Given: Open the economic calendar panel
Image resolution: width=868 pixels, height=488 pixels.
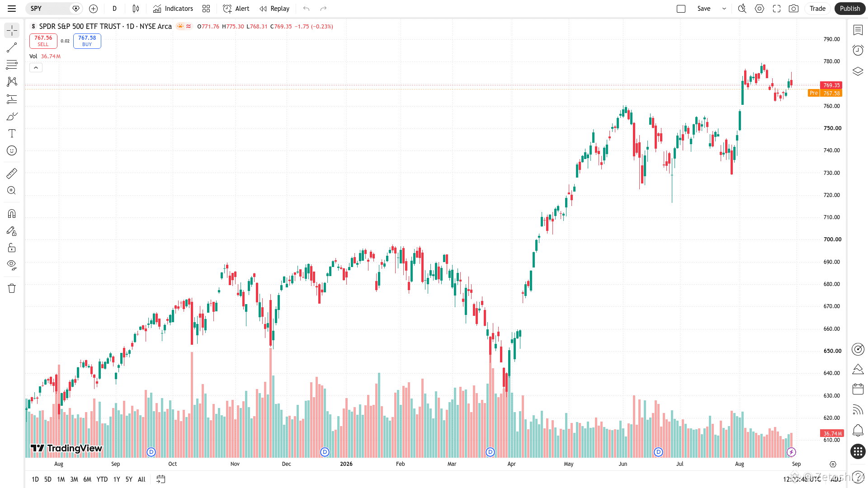Looking at the screenshot, I should [858, 389].
